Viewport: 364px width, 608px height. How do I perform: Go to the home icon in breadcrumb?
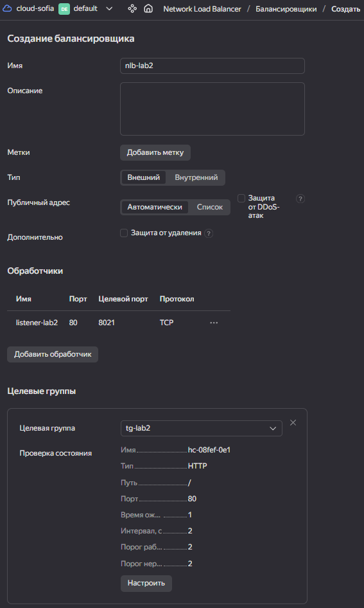coord(148,8)
